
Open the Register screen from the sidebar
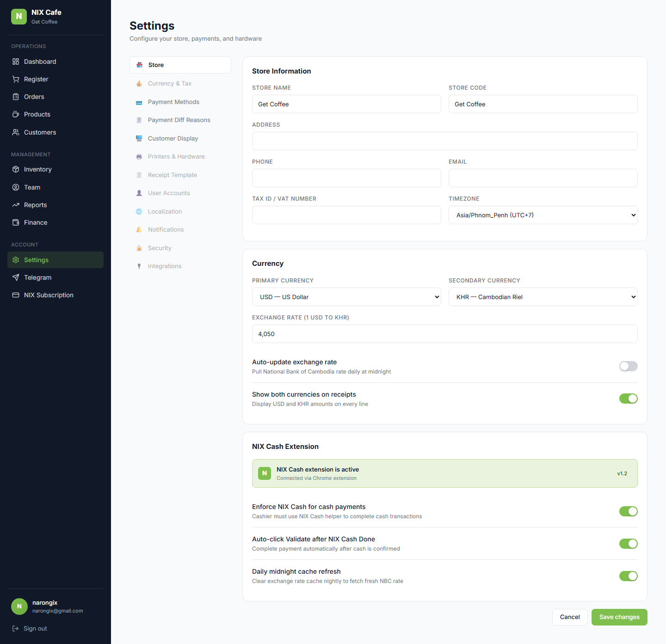pos(36,79)
